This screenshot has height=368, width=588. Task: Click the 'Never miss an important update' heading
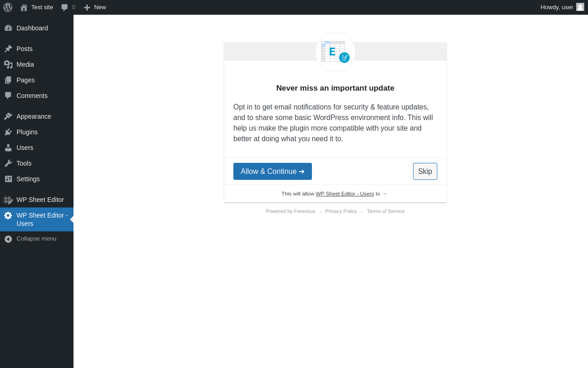coord(335,88)
